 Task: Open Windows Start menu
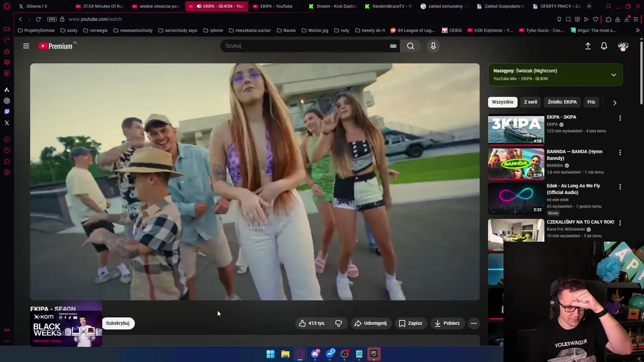point(270,354)
